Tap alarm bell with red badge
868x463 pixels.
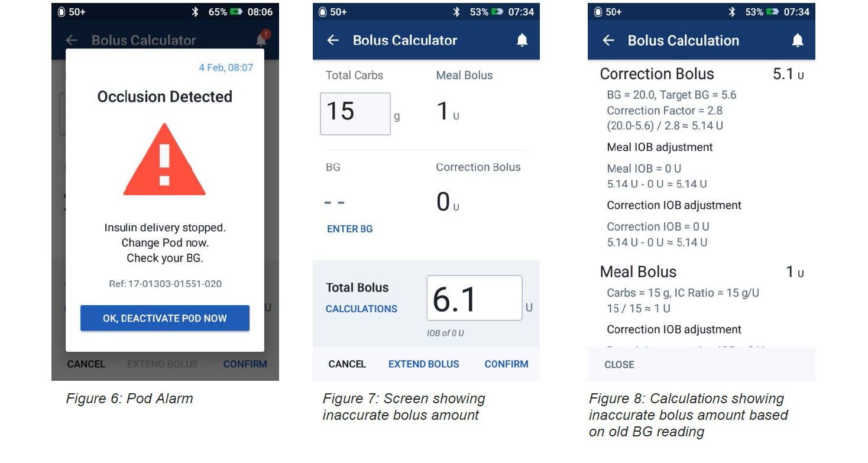262,39
